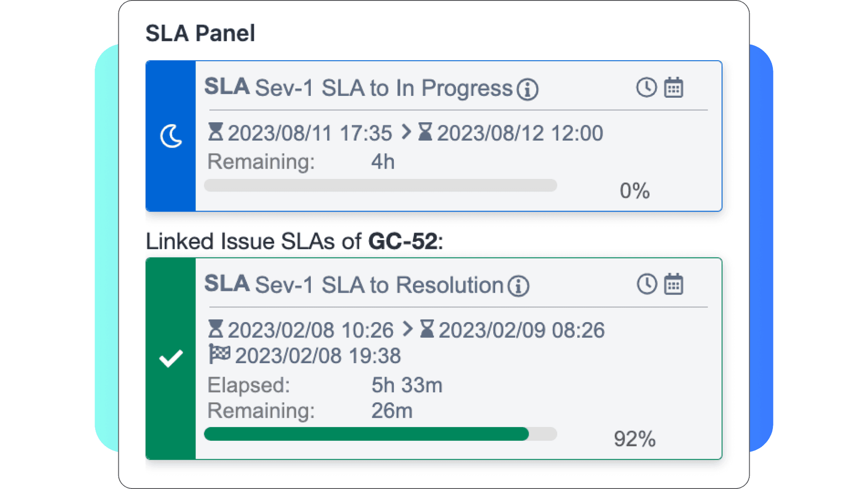Click the info icon on Sev-1 SLA to Resolution
This screenshot has width=868, height=489.
pyautogui.click(x=519, y=286)
